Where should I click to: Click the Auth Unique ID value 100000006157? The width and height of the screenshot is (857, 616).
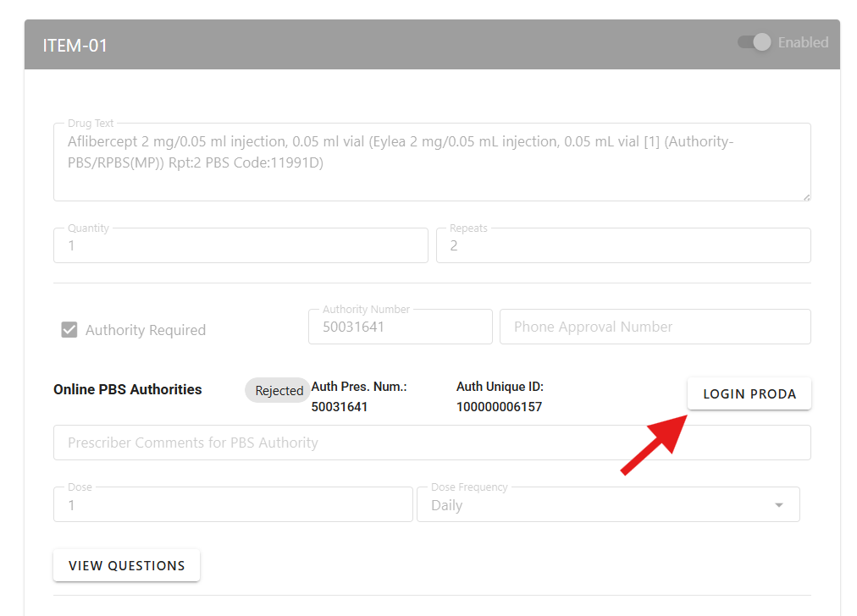499,407
